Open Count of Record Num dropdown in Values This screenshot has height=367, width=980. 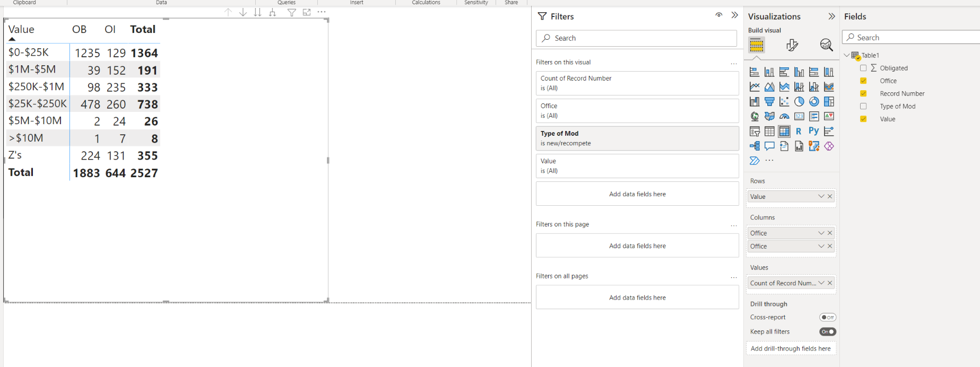coord(821,283)
